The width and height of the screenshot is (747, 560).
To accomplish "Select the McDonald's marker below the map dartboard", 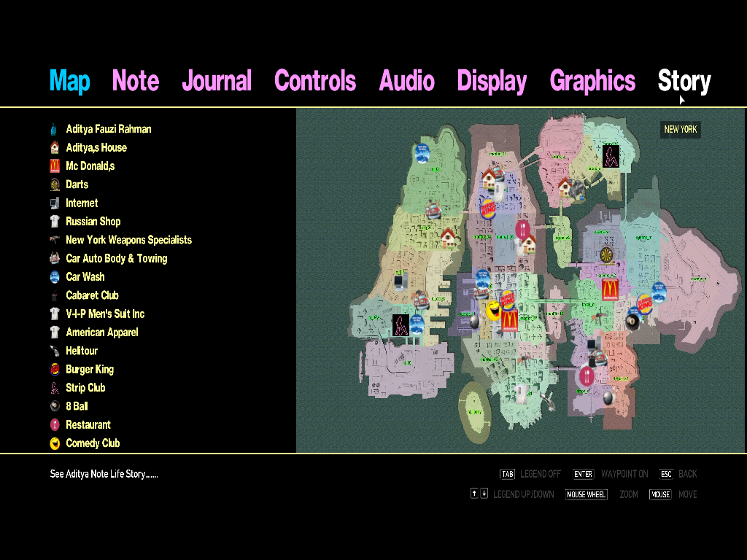I will point(610,290).
